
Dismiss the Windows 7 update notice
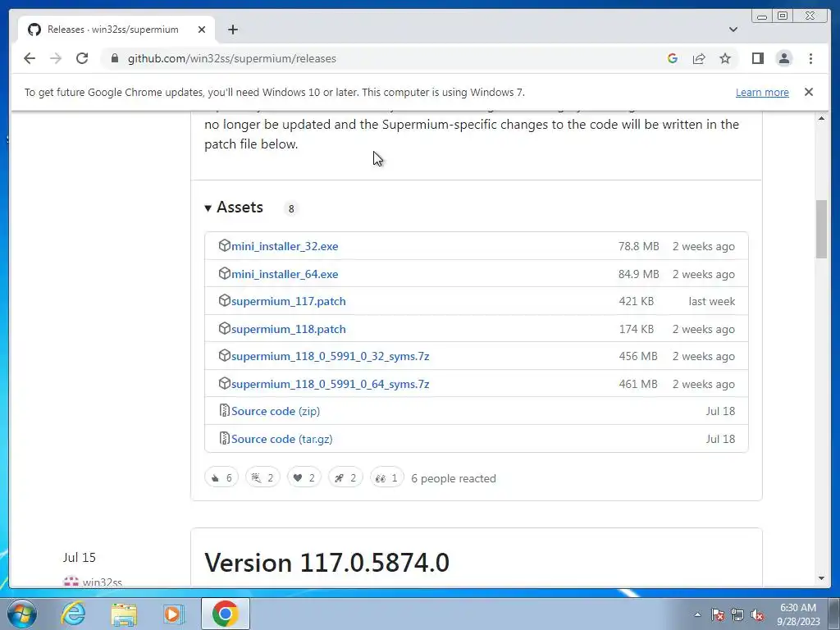[808, 92]
